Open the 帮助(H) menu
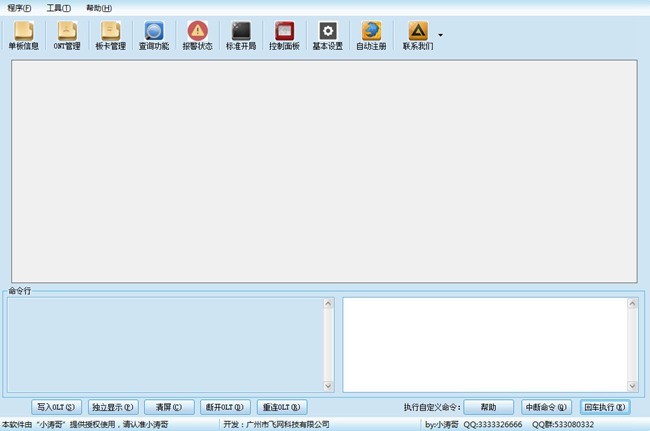 (99, 8)
